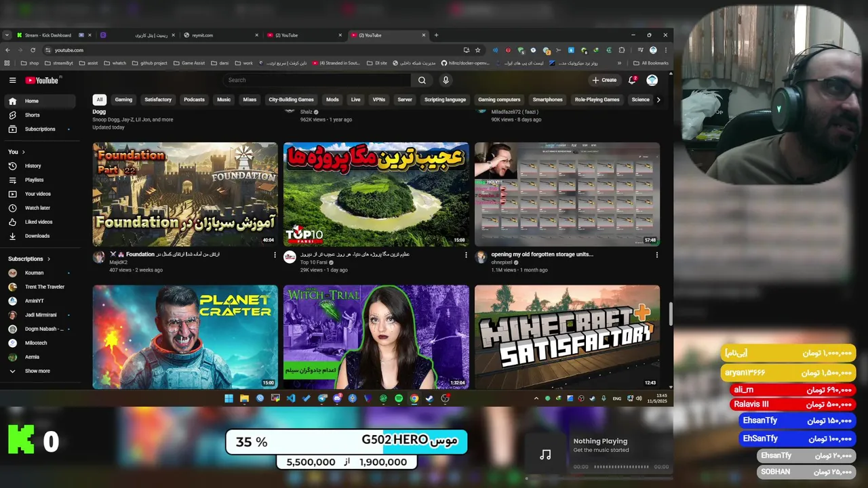868x488 pixels.
Task: Click the page vertical scrollbar thumb
Action: 671,313
